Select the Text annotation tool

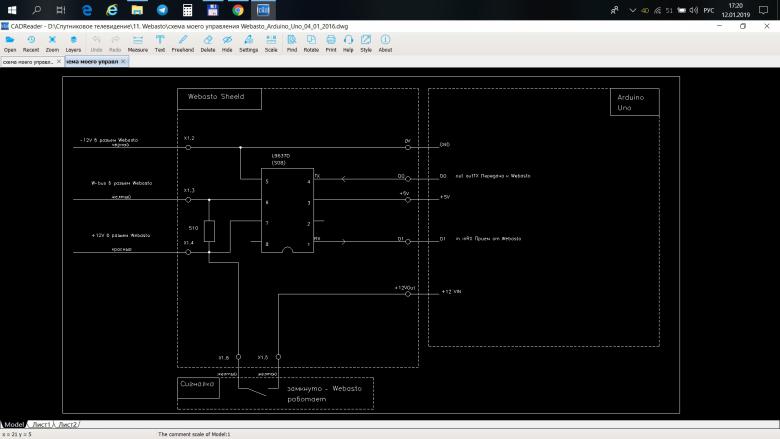pyautogui.click(x=160, y=42)
